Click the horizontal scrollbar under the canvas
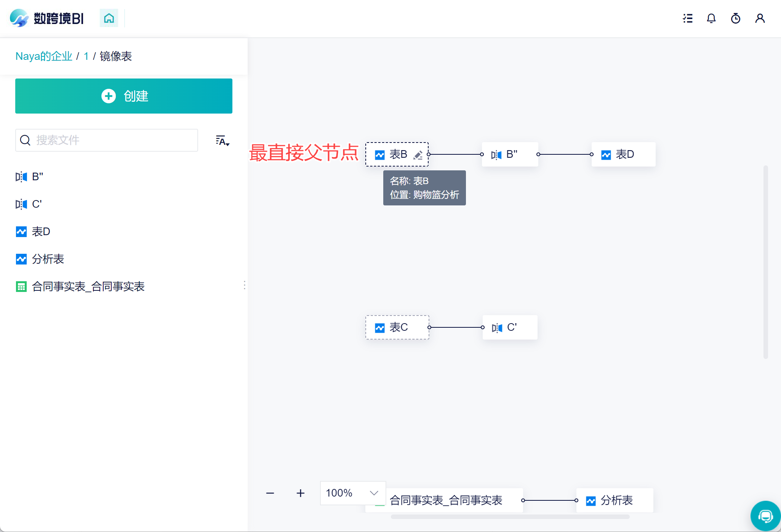This screenshot has height=532, width=781. 510,517
